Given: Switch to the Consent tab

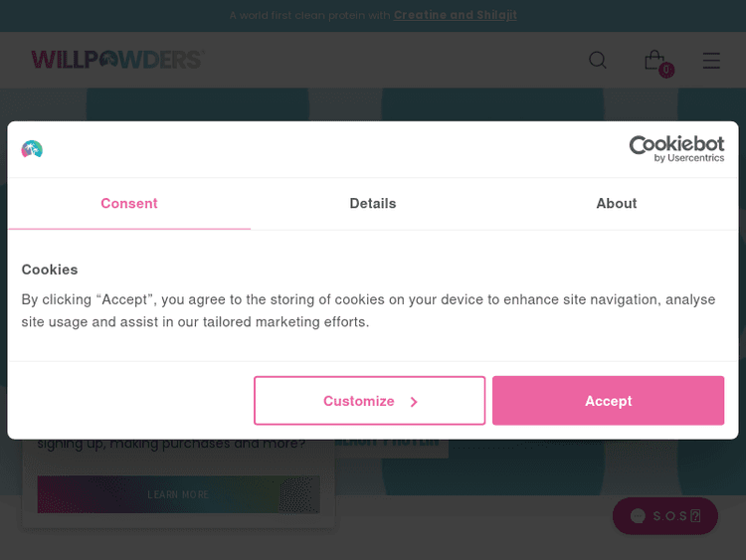Looking at the screenshot, I should point(129,204).
